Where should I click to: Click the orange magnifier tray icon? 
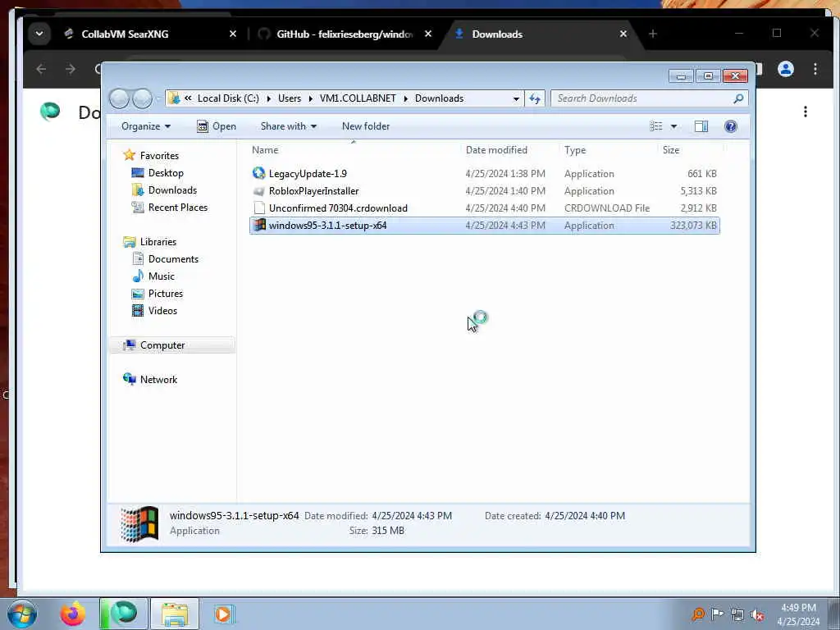697,614
